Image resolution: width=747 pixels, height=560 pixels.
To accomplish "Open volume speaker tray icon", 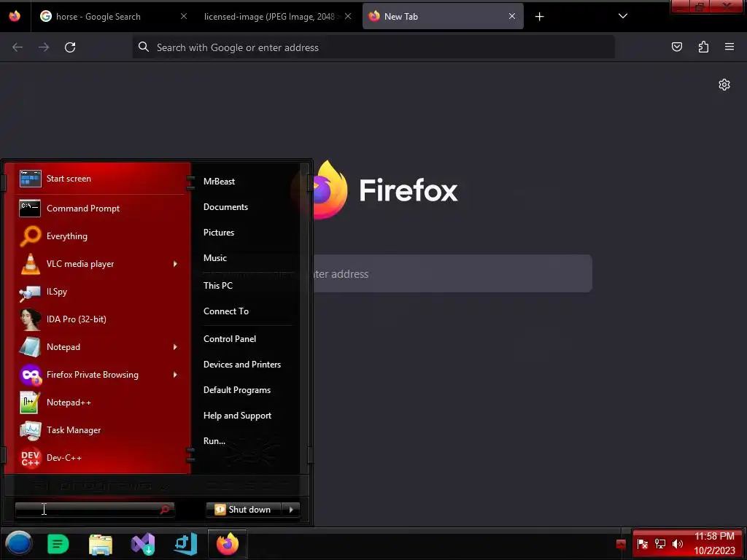I will click(678, 544).
